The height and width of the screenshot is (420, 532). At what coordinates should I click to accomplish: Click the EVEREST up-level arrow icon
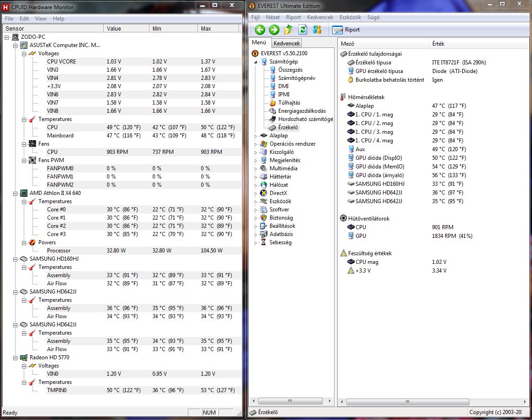point(288,30)
